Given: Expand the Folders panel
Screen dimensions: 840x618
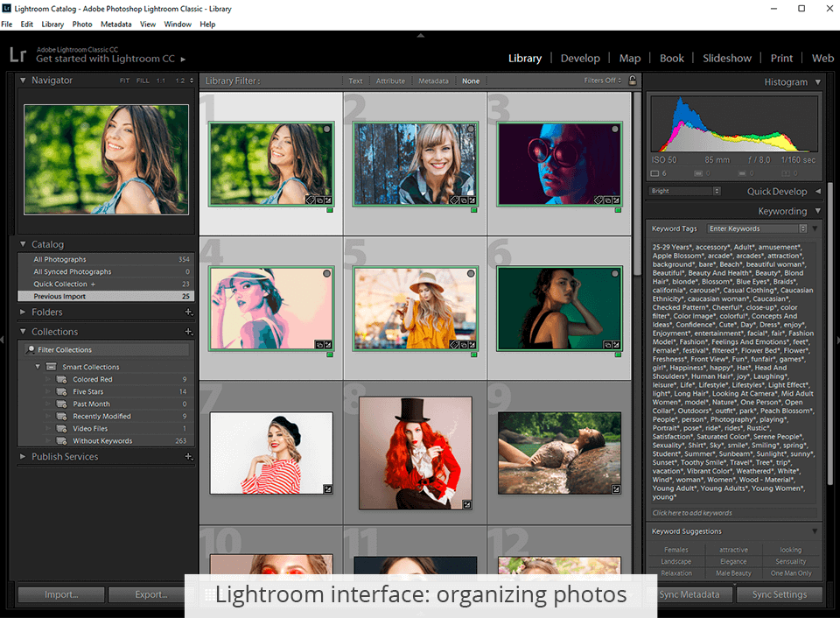Looking at the screenshot, I should click(23, 313).
